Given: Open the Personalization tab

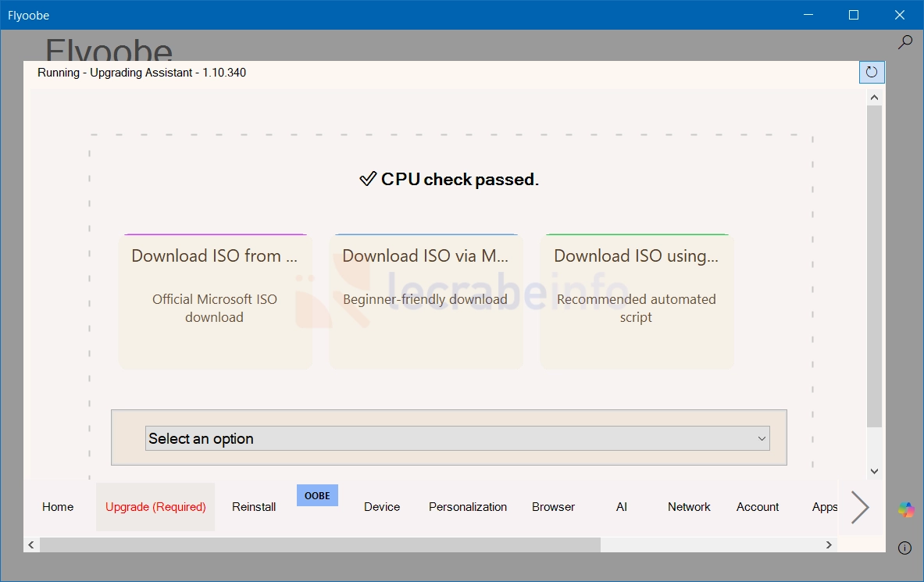Looking at the screenshot, I should click(x=468, y=507).
